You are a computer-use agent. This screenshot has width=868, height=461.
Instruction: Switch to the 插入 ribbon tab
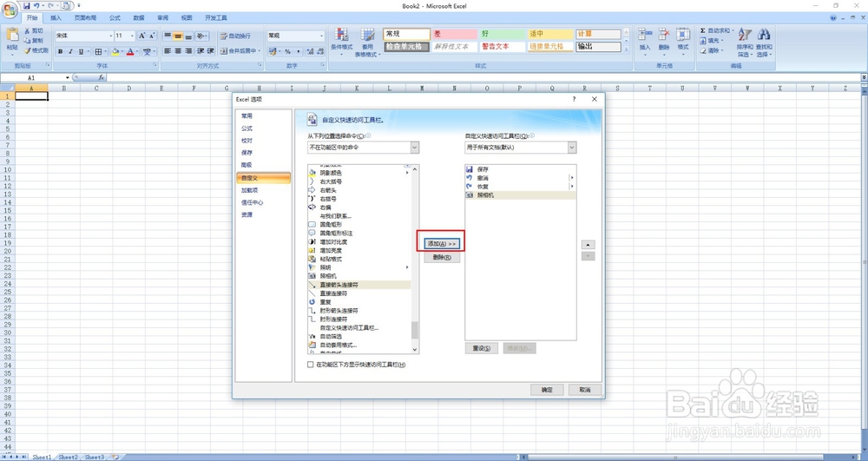[x=56, y=17]
